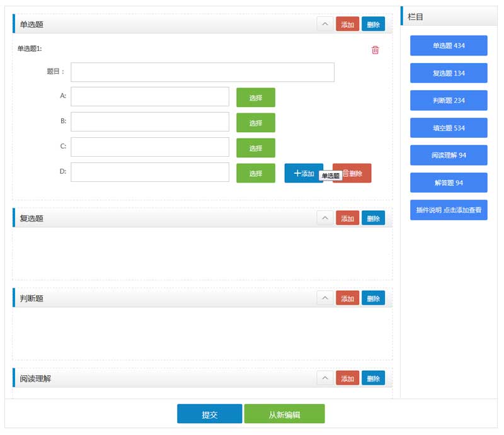504x435 pixels.
Task: Collapse the 判断题 section with its chevron
Action: coord(324,298)
